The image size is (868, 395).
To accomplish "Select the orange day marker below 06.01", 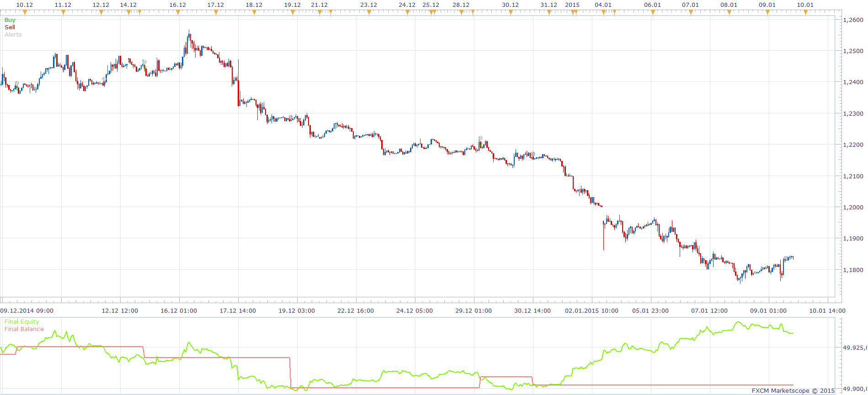I will [x=653, y=12].
